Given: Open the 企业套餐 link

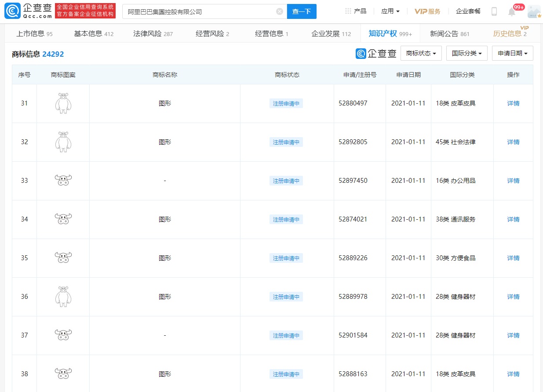Looking at the screenshot, I should (468, 11).
